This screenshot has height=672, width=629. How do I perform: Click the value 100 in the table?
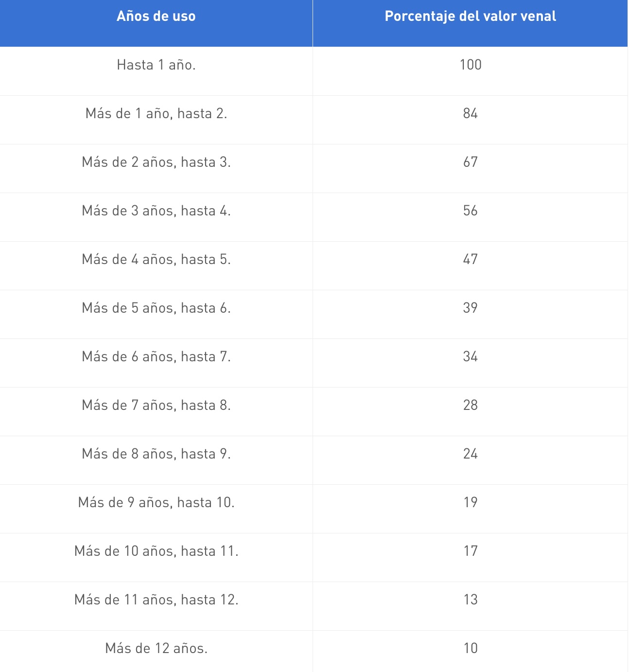pyautogui.click(x=470, y=65)
